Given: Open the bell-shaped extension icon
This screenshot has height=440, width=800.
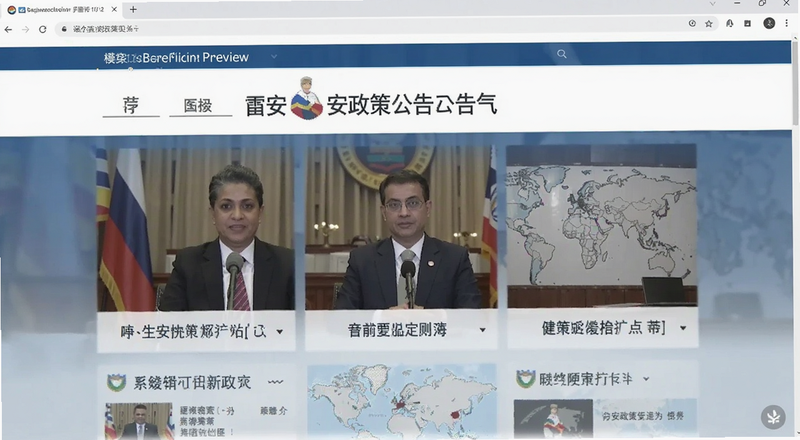Looking at the screenshot, I should tap(730, 23).
